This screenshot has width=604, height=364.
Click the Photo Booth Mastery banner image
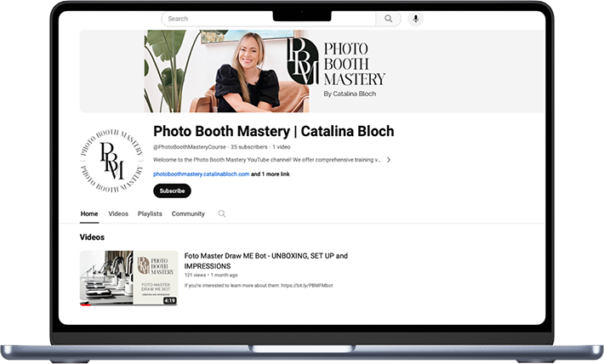point(312,71)
